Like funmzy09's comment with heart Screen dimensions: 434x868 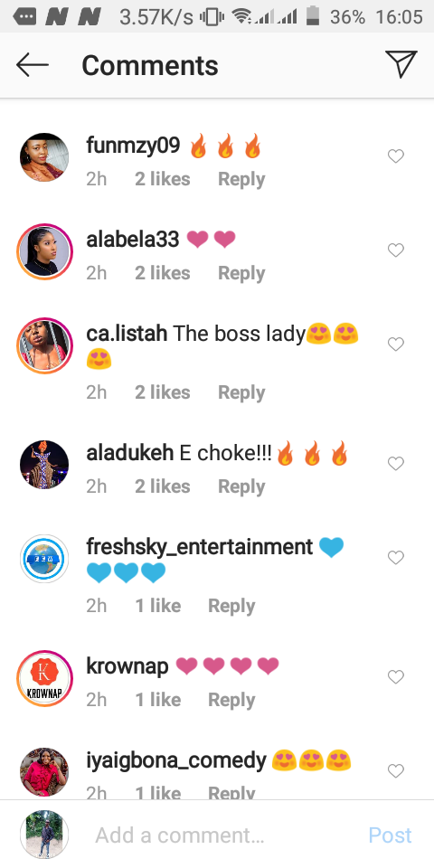pyautogui.click(x=395, y=156)
